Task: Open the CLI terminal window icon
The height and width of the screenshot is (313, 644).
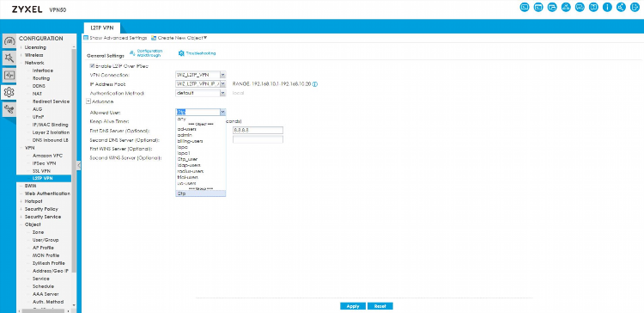Action: (538, 8)
